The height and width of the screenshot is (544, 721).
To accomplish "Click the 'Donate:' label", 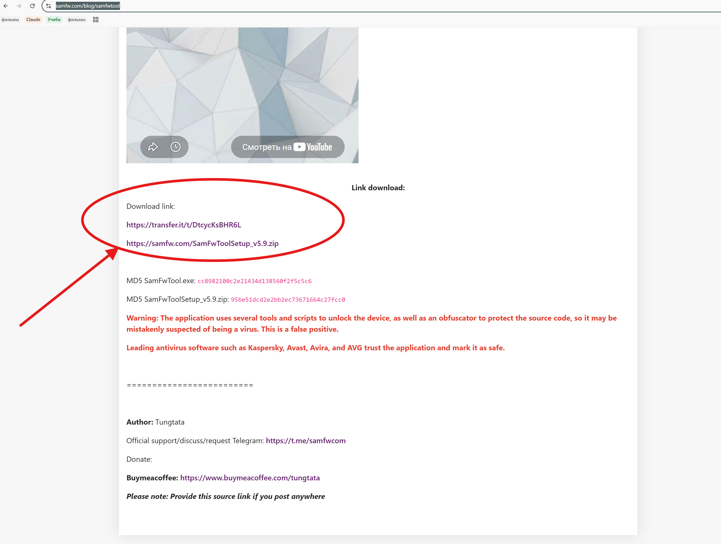I will point(139,459).
